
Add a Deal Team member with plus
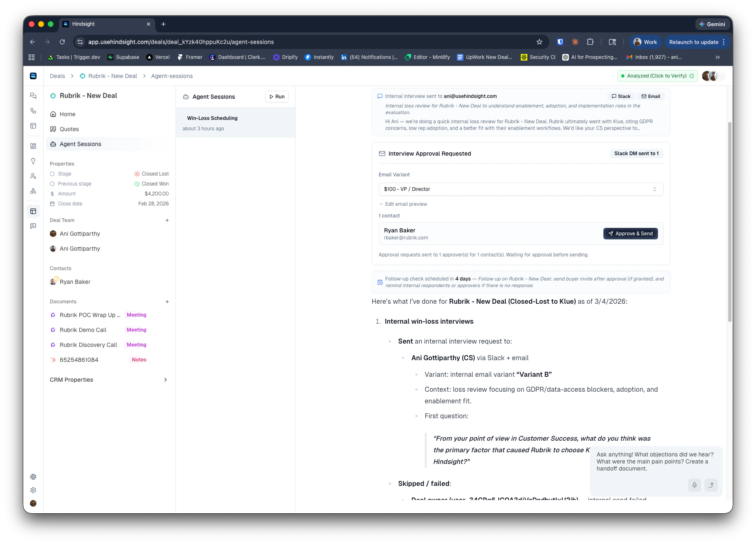click(x=167, y=220)
